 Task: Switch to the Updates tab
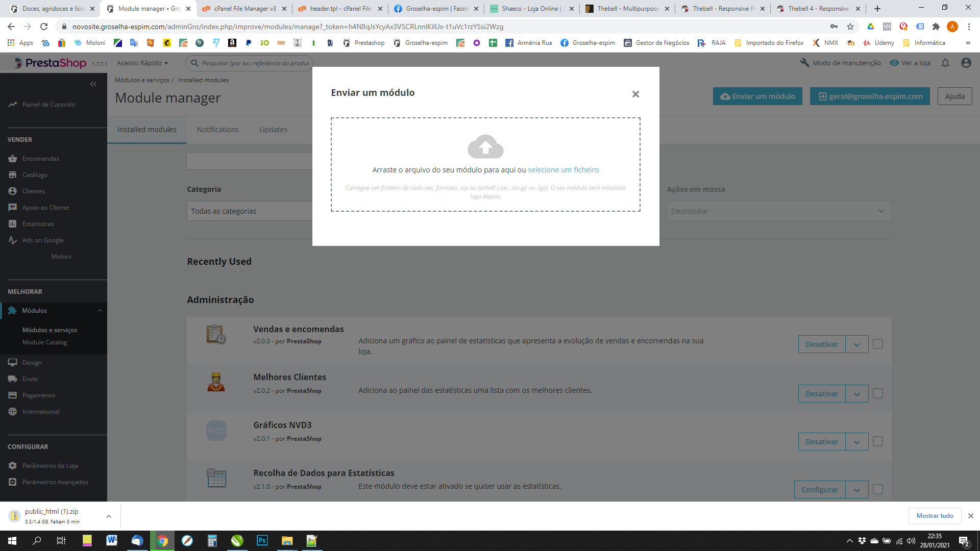[x=273, y=130]
